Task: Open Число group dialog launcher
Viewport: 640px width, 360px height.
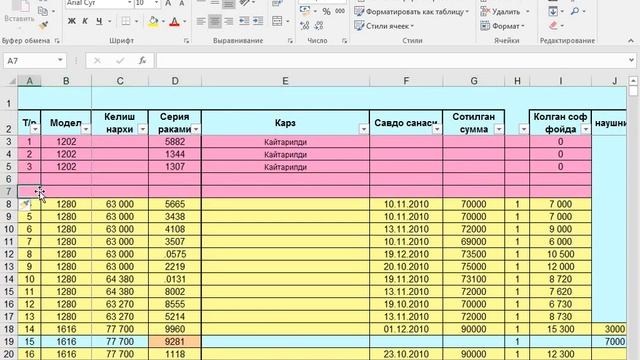Action: pos(344,41)
